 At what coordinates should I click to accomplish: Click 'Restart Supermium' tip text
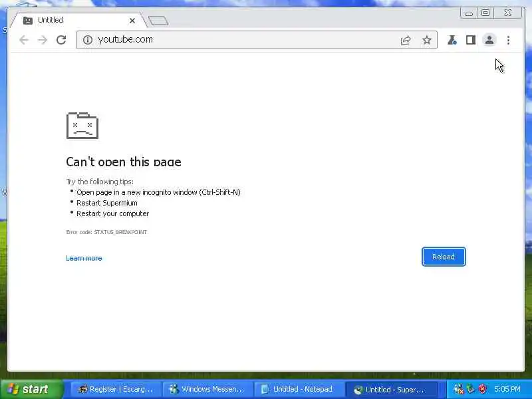click(x=107, y=203)
